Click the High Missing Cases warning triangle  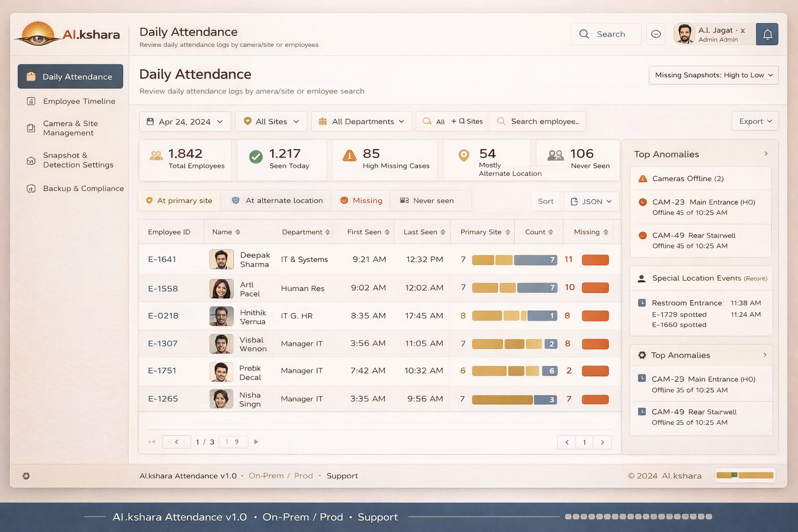click(x=350, y=155)
